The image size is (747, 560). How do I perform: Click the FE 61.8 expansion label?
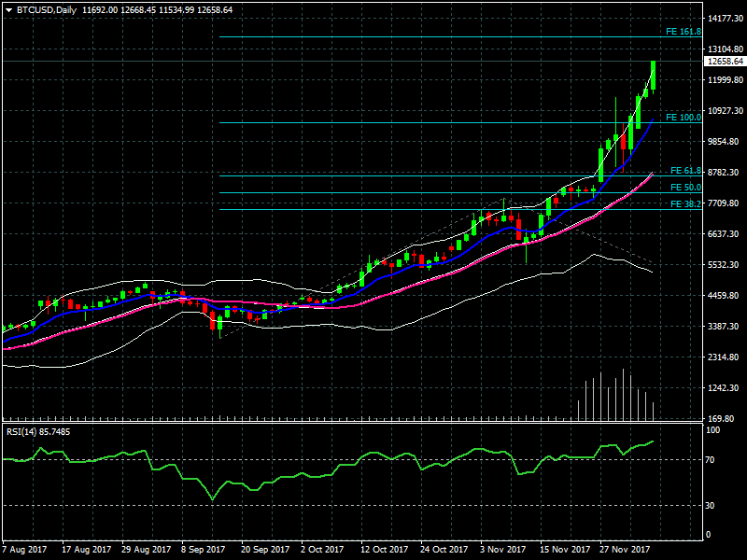point(685,171)
